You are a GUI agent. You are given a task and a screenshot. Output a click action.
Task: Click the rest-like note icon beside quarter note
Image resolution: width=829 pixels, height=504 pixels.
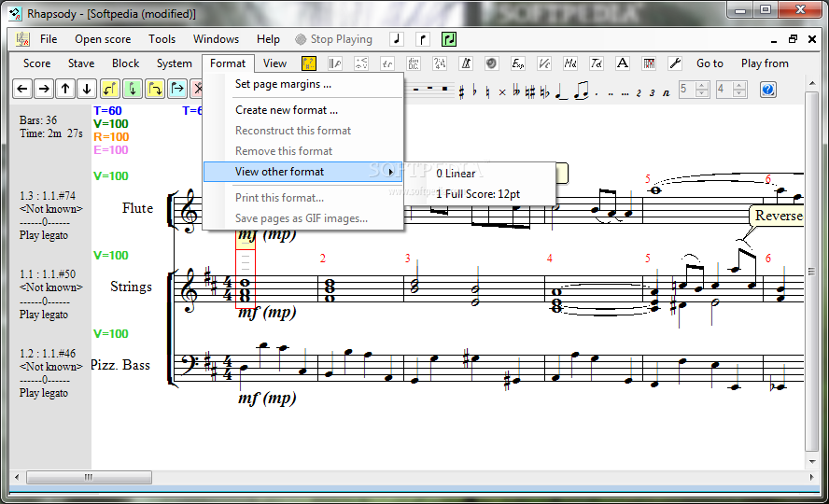(422, 39)
